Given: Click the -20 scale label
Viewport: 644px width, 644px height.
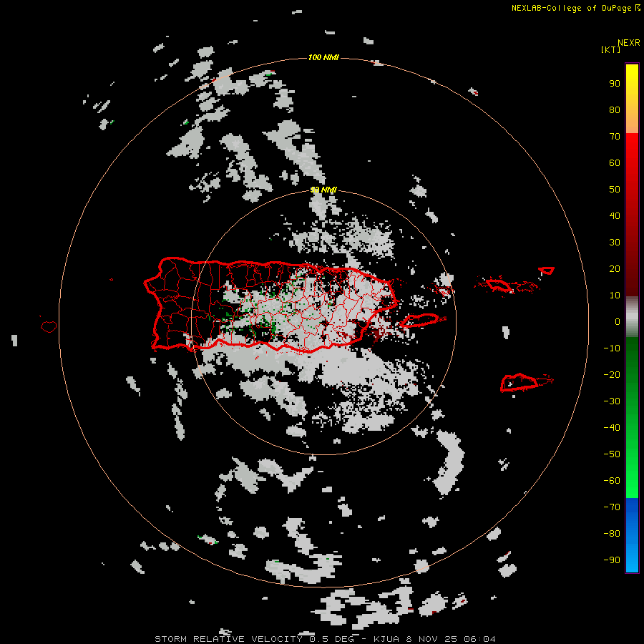Looking at the screenshot, I should coord(612,375).
